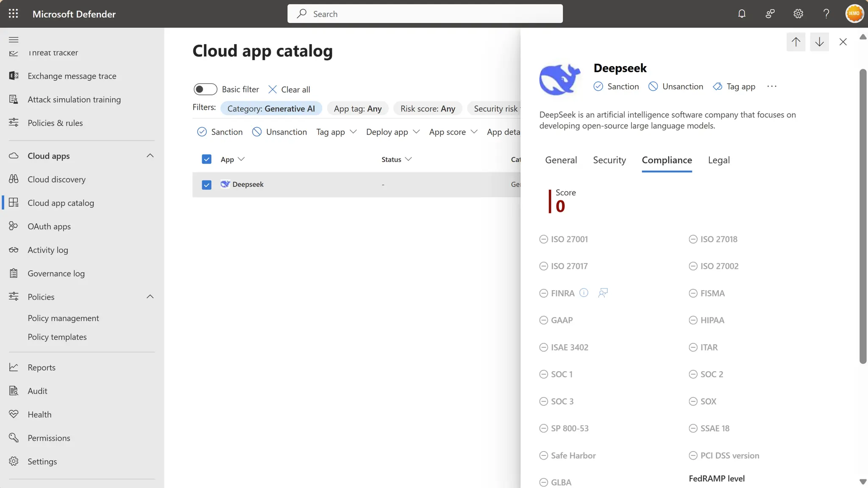Go to previous app with up arrow
This screenshot has height=488, width=868.
796,42
